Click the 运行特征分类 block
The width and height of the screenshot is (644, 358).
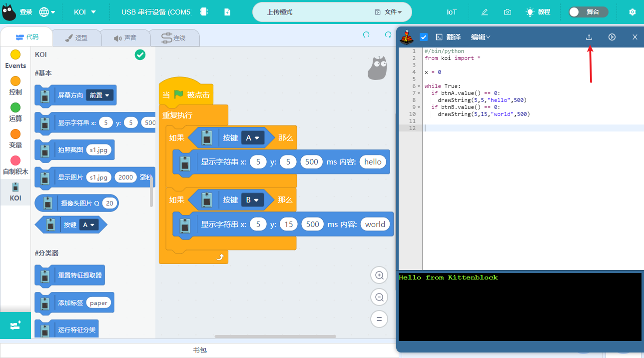pos(66,329)
